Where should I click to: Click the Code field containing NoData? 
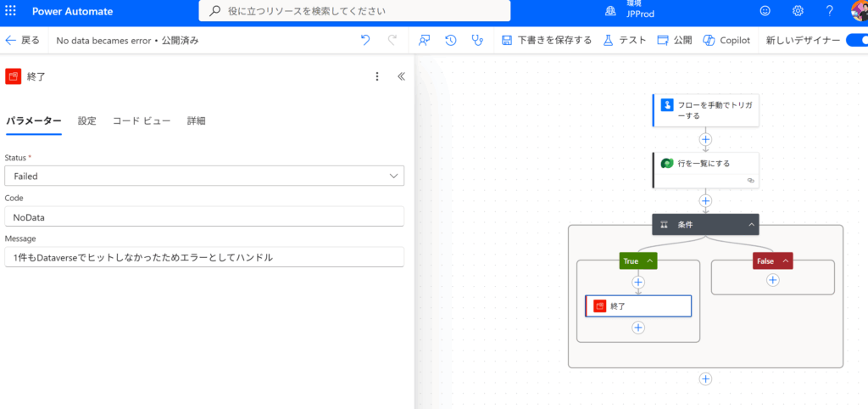tap(204, 216)
